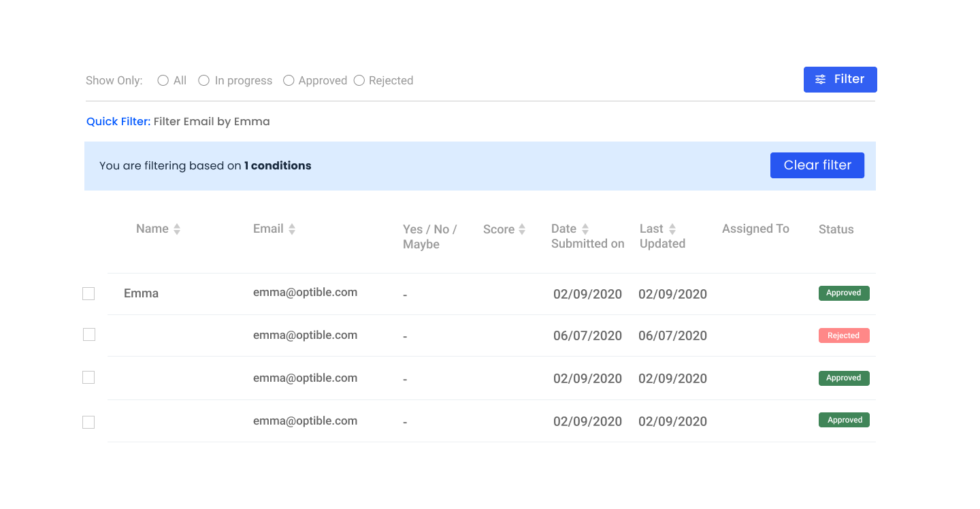The height and width of the screenshot is (509, 980).
Task: Select the Approved radio filter
Action: (289, 80)
